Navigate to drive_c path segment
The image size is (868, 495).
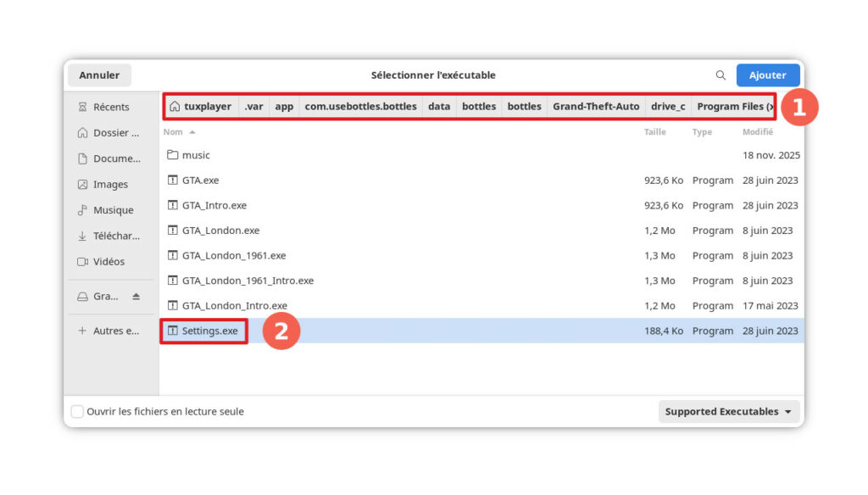pos(668,107)
